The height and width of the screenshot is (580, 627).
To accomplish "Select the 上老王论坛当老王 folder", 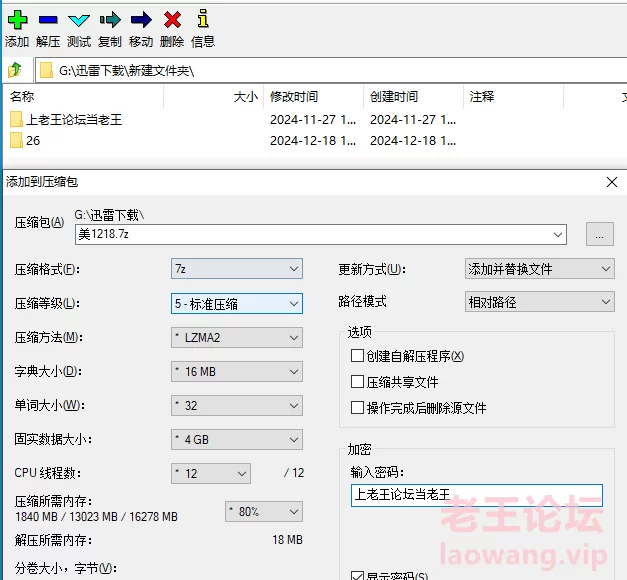I will pos(74,120).
